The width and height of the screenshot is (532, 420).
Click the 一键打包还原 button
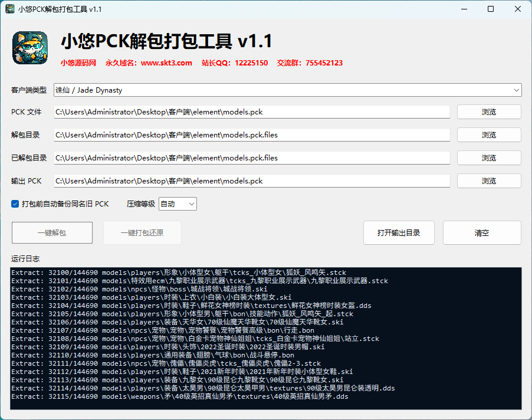(x=142, y=233)
